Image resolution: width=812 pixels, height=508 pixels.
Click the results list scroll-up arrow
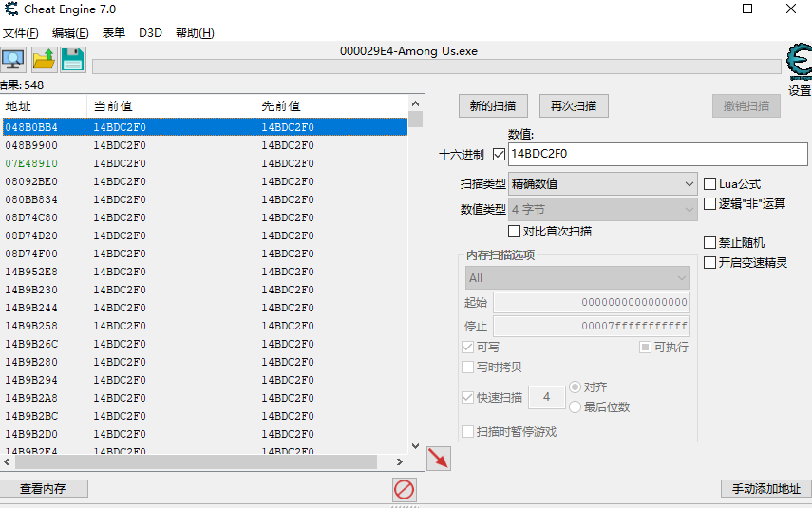point(415,103)
